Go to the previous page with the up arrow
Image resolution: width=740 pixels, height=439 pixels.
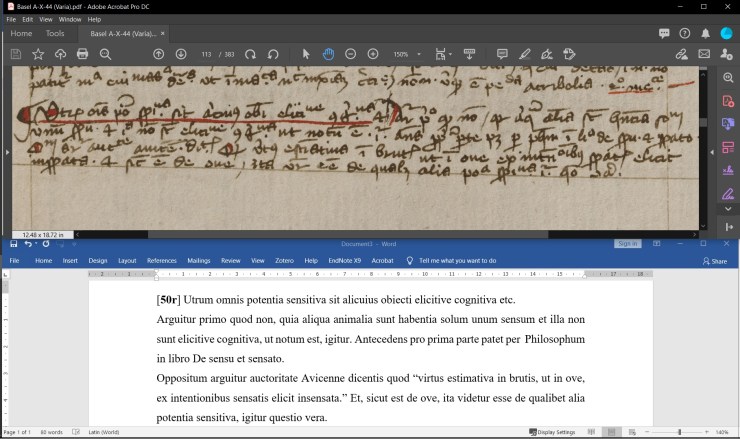(x=158, y=53)
